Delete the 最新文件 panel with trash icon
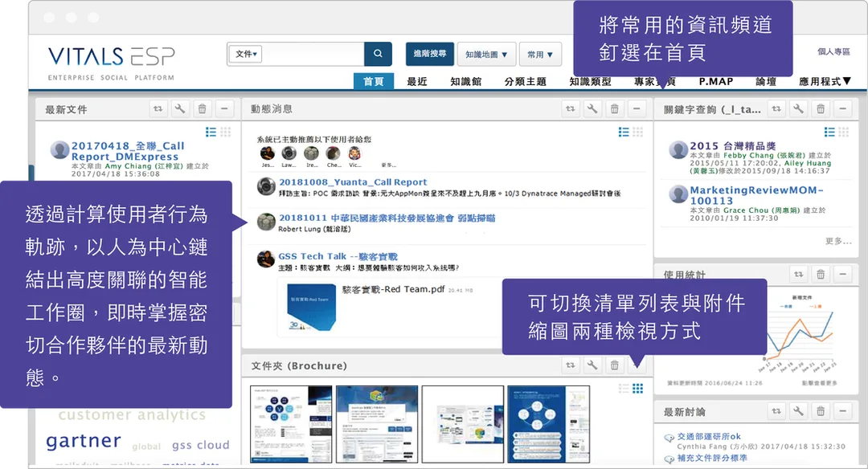 click(x=202, y=109)
